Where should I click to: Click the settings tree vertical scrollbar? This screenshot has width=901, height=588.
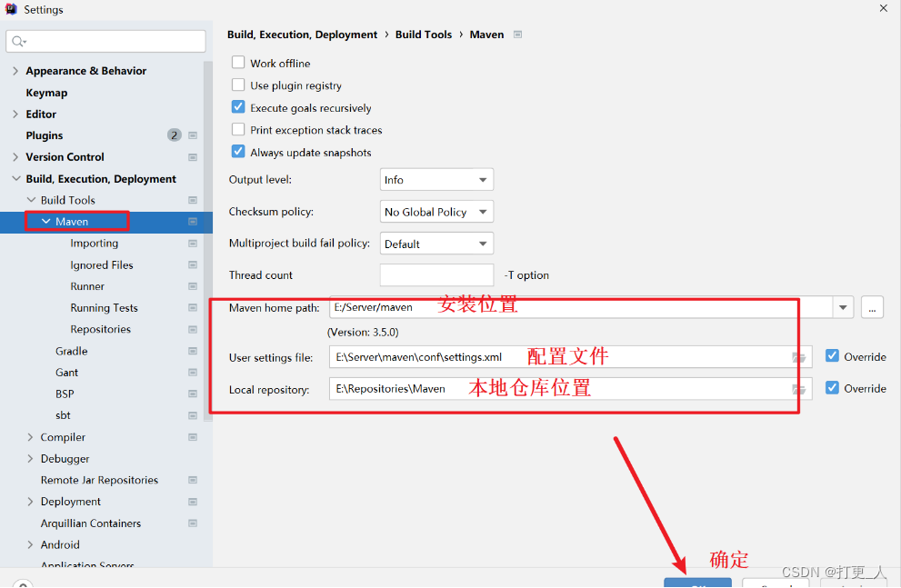point(208,241)
